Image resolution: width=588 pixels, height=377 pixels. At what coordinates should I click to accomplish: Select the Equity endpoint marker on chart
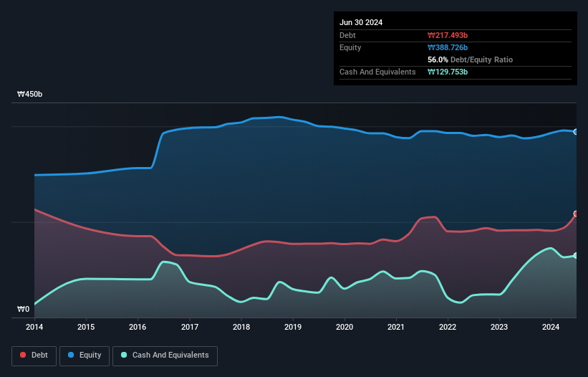(576, 132)
